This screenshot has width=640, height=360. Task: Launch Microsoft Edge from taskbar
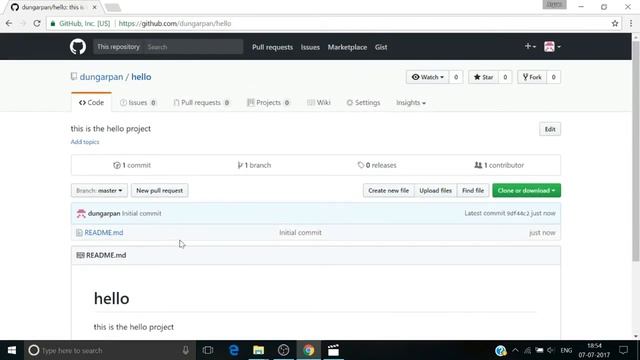(x=233, y=350)
